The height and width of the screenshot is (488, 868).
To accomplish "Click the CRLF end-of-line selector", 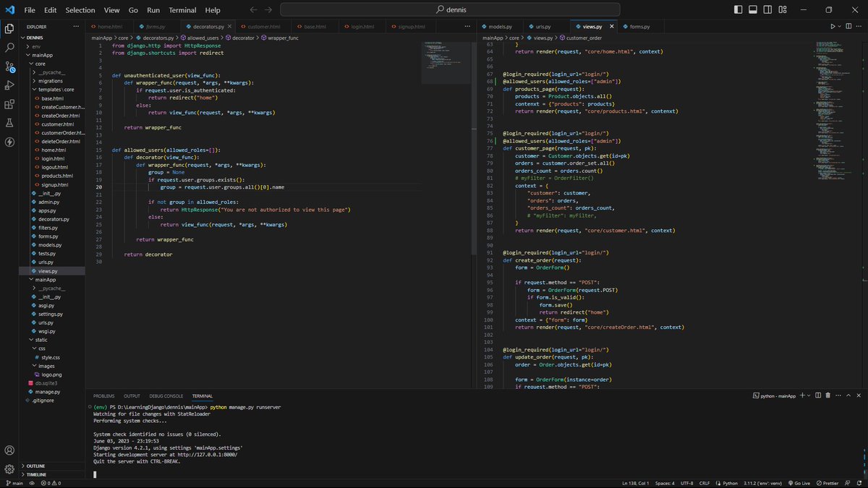I will click(706, 483).
